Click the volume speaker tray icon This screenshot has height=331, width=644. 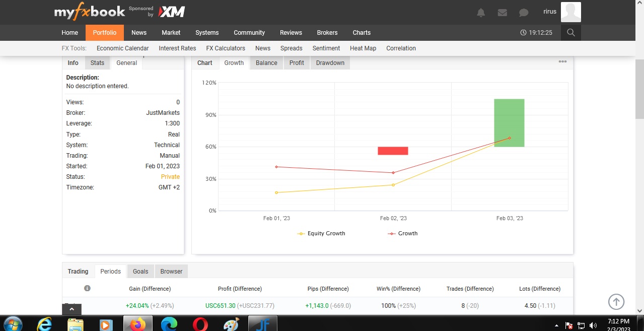(593, 325)
